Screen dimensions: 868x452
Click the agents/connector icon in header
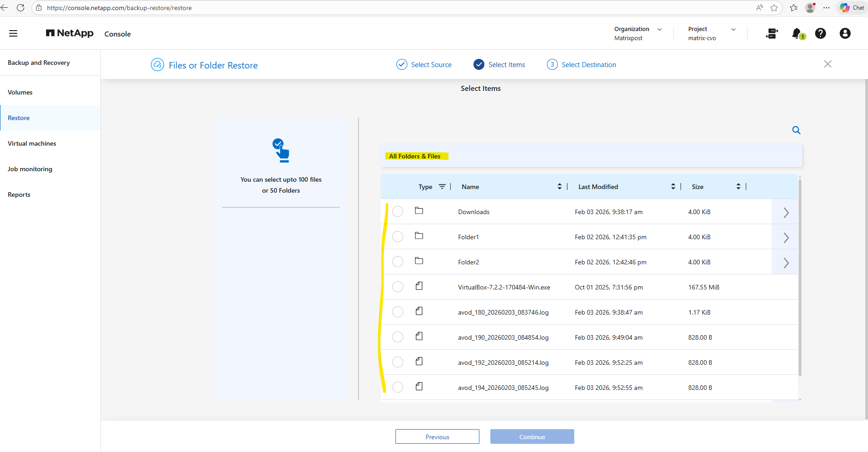(x=772, y=33)
